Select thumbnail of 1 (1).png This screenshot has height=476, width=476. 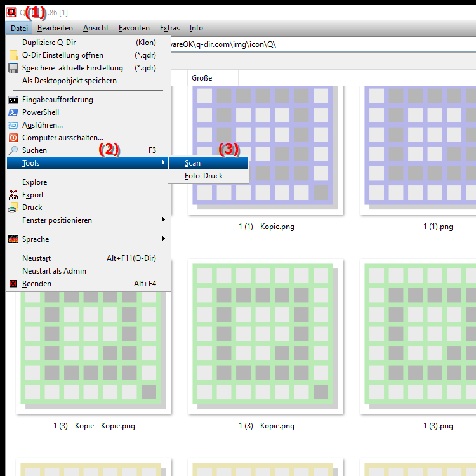[418, 150]
